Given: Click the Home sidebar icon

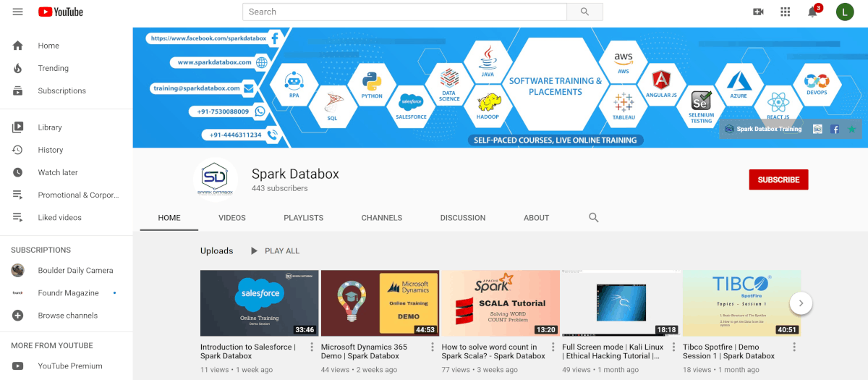Looking at the screenshot, I should [18, 46].
